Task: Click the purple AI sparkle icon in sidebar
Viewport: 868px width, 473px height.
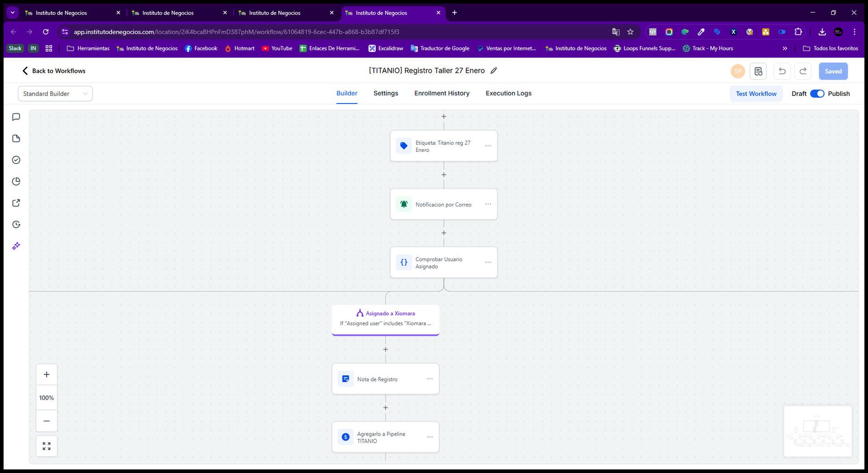Action: 16,246
